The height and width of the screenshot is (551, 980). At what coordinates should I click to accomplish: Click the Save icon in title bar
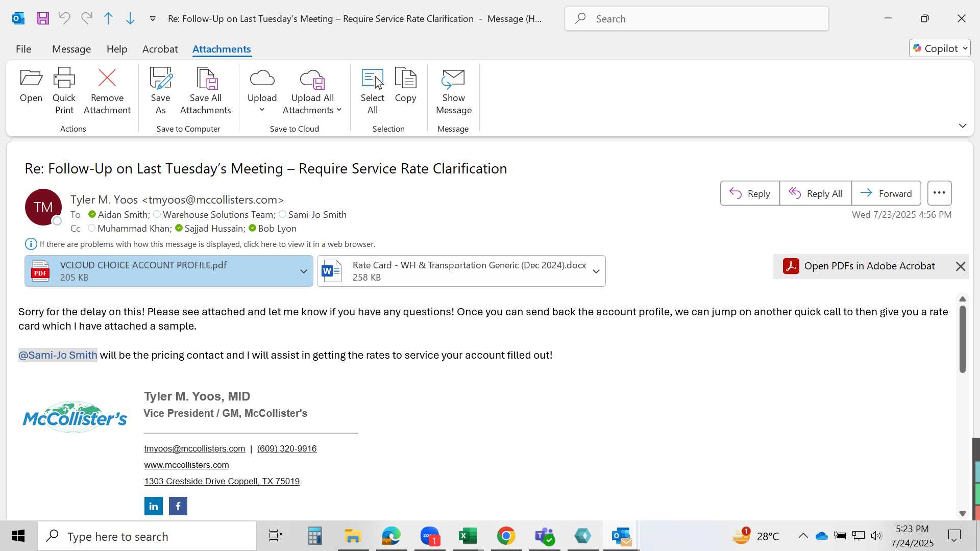pos(43,19)
